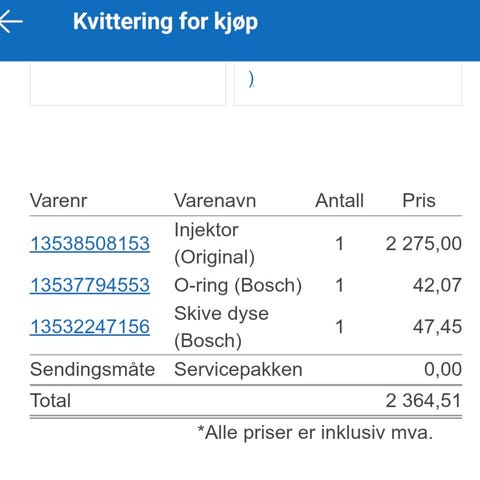
Task: Select the O-ring (Bosch) product name
Action: click(238, 285)
